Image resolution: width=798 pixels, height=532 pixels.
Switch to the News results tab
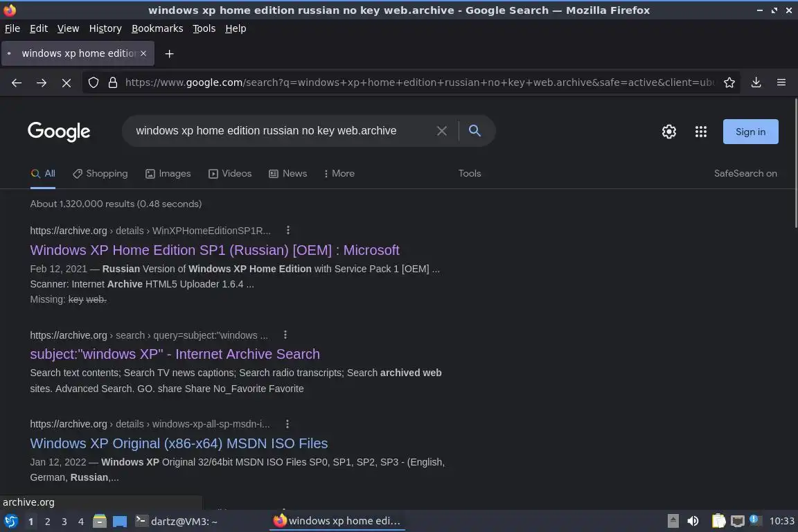click(x=288, y=174)
